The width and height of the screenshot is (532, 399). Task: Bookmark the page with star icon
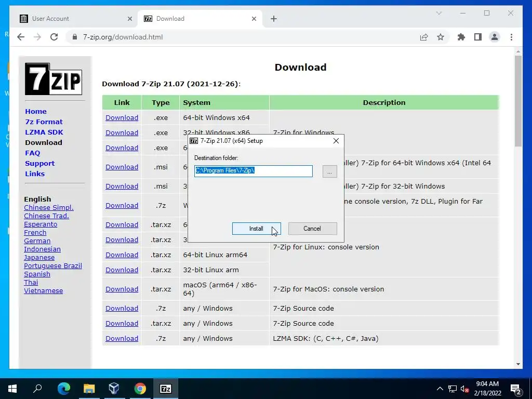[x=441, y=37]
